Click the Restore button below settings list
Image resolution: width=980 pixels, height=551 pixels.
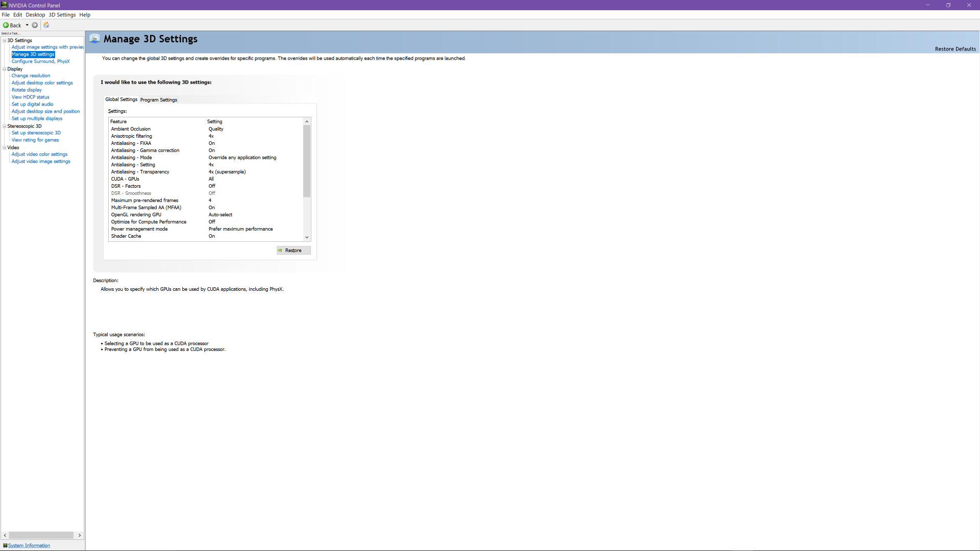(293, 251)
